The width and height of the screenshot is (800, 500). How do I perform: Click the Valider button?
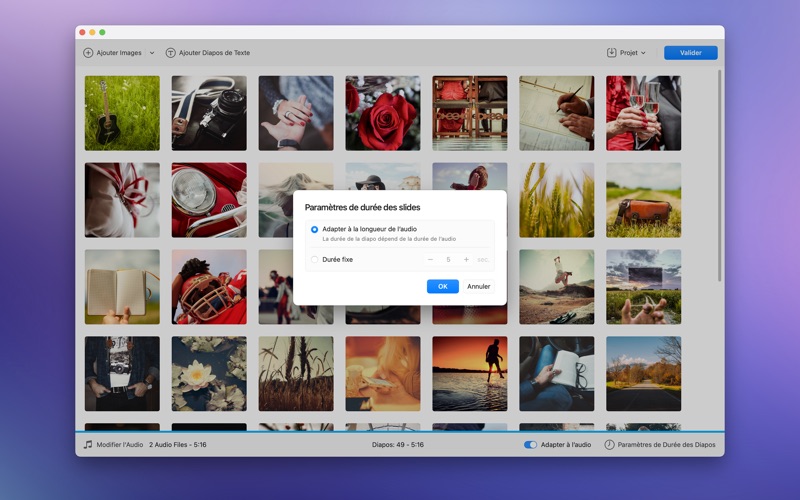click(x=690, y=53)
